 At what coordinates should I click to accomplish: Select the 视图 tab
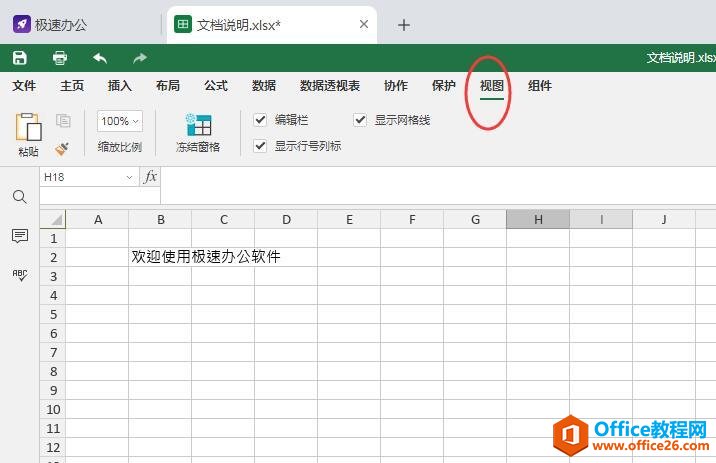(x=492, y=86)
